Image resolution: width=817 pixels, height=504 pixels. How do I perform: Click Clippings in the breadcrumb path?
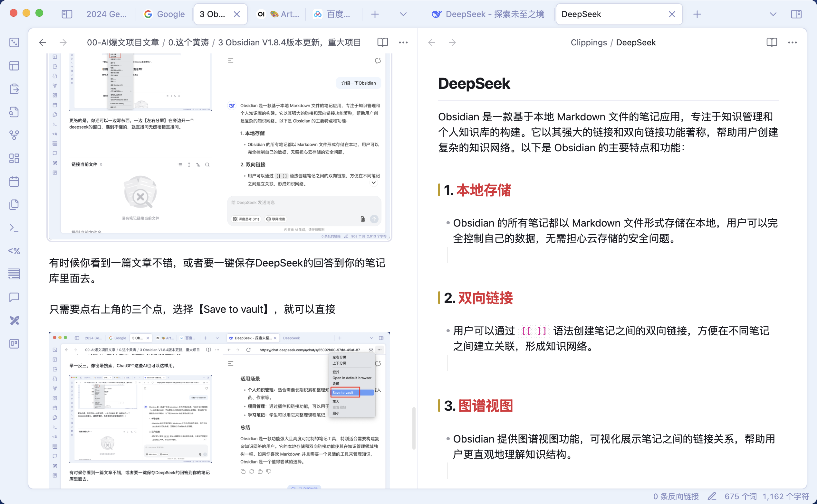click(589, 42)
